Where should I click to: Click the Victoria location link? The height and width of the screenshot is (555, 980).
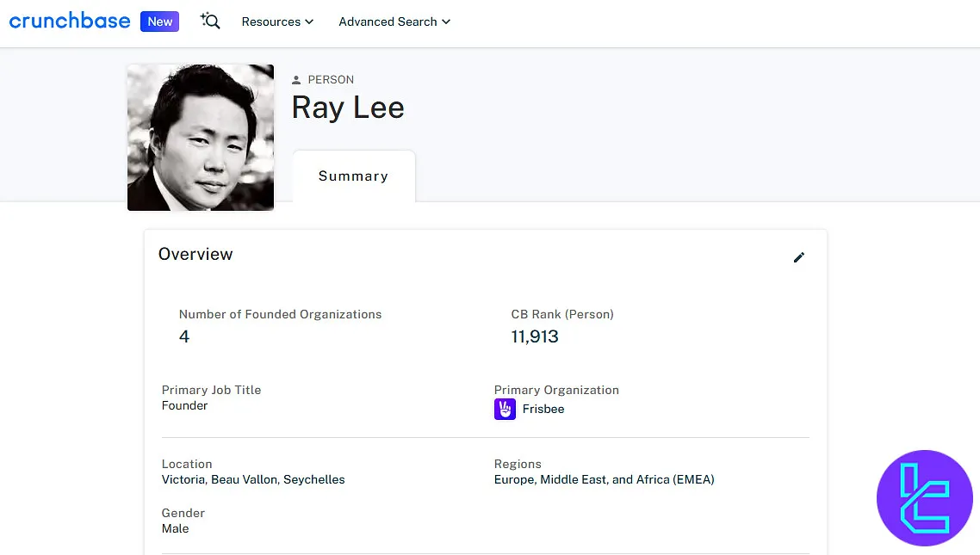point(183,479)
